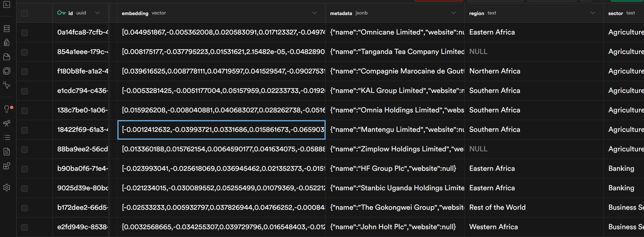Open API Docs via the document icon
Image resolution: width=644 pixels, height=237 pixels.
point(7,152)
